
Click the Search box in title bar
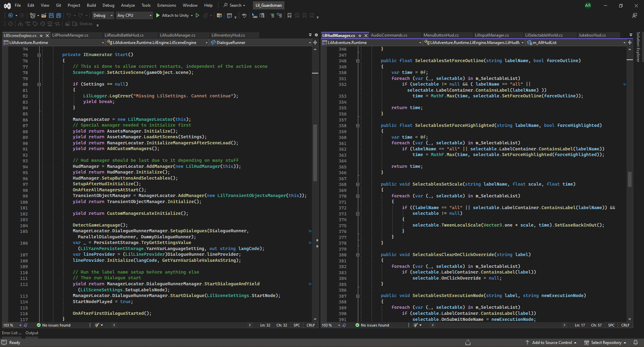234,6
